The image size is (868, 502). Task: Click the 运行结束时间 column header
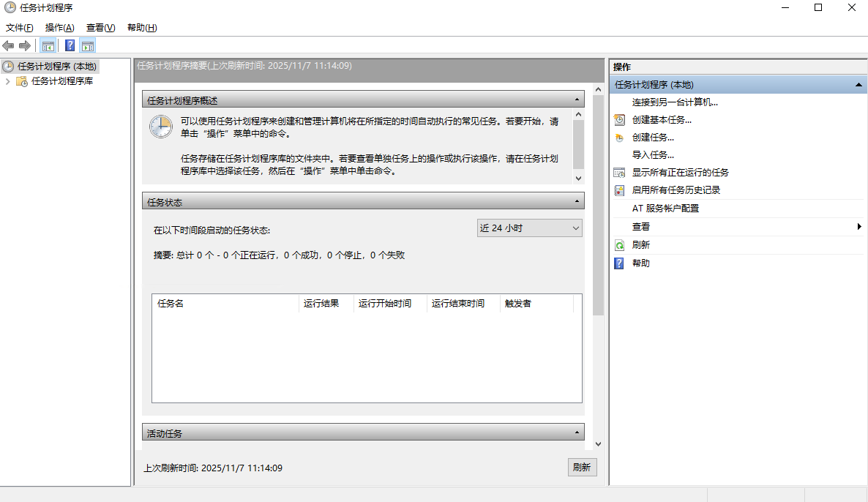pyautogui.click(x=463, y=303)
